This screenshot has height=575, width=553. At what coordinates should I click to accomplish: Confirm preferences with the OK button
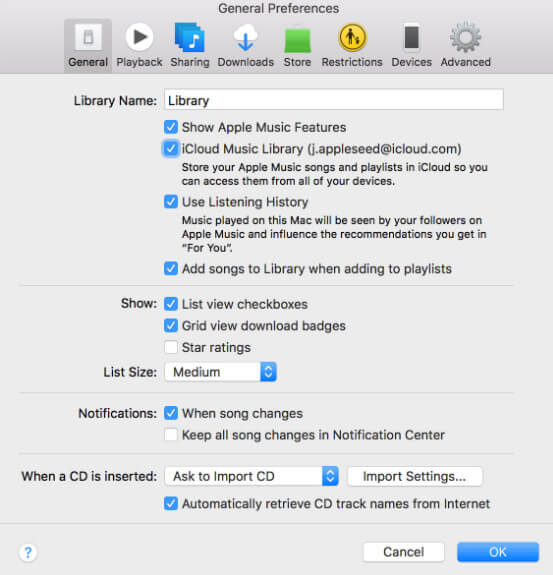click(498, 552)
